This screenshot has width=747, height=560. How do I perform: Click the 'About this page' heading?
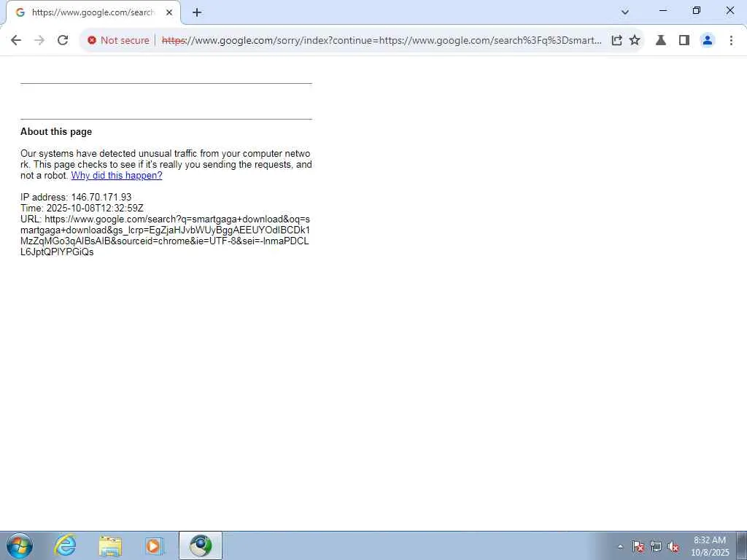pos(56,132)
